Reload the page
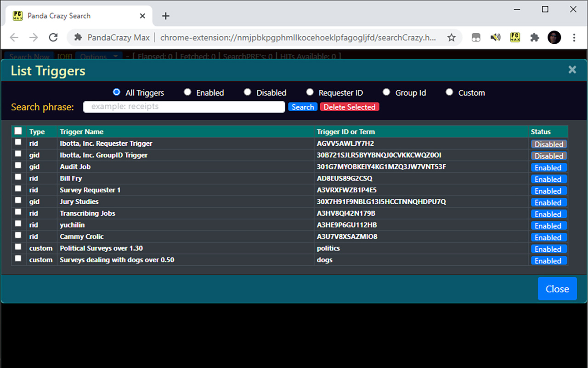The image size is (588, 368). coord(53,38)
